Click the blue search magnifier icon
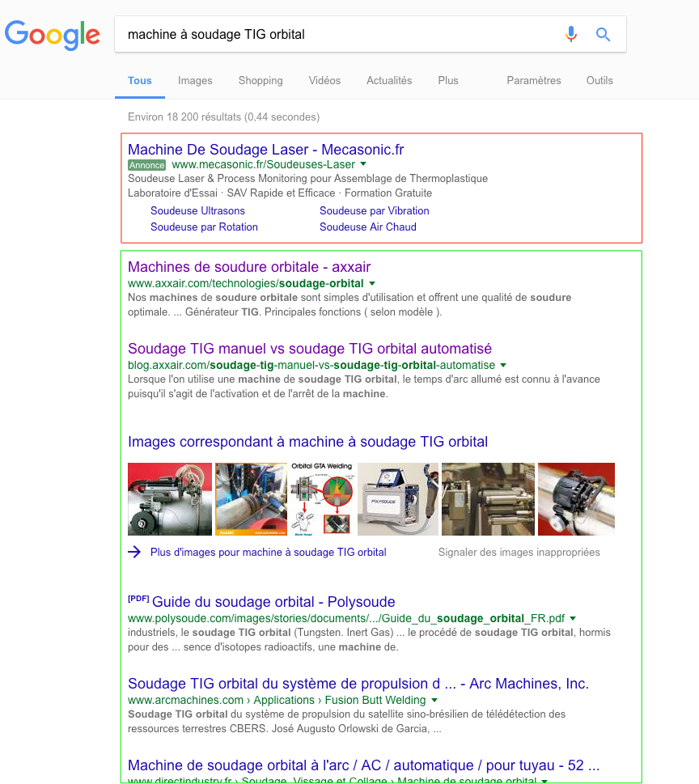Screen dimensions: 699x784 pyautogui.click(x=603, y=34)
